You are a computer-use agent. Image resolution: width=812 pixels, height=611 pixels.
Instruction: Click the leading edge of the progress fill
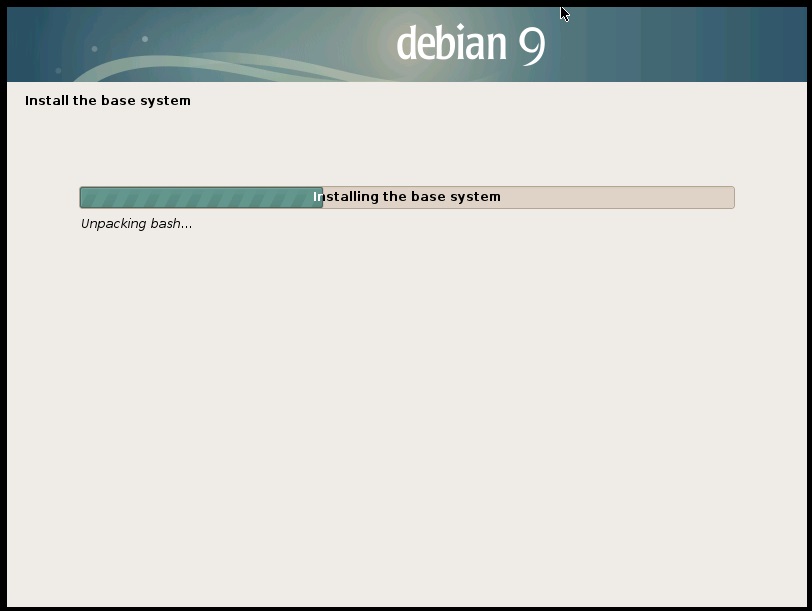click(321, 197)
